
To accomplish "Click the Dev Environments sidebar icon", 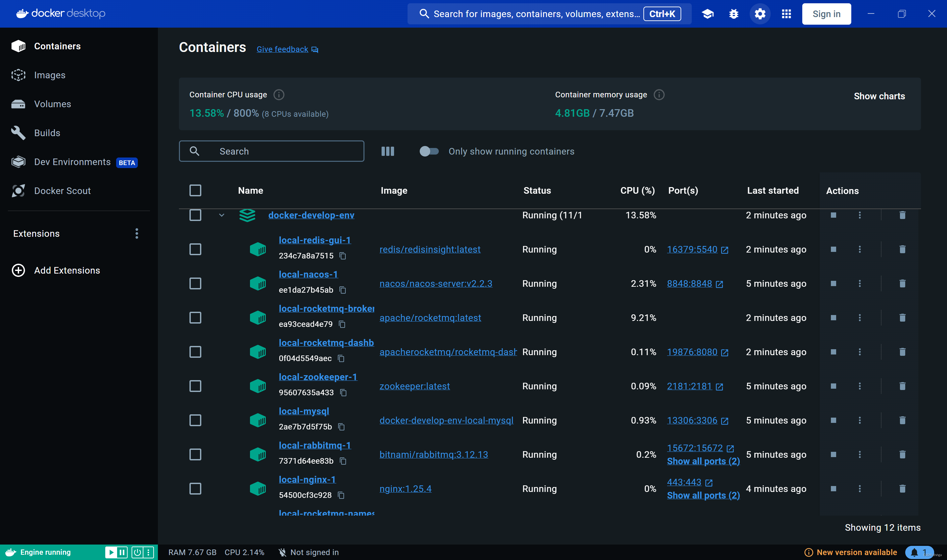I will (18, 161).
